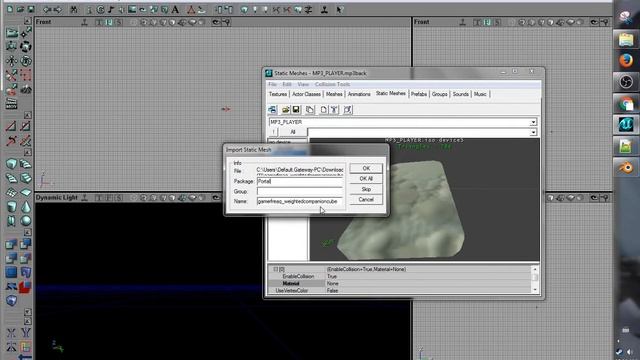Click the Undo arrow in main toolbar
The image size is (640, 360).
(47, 9)
